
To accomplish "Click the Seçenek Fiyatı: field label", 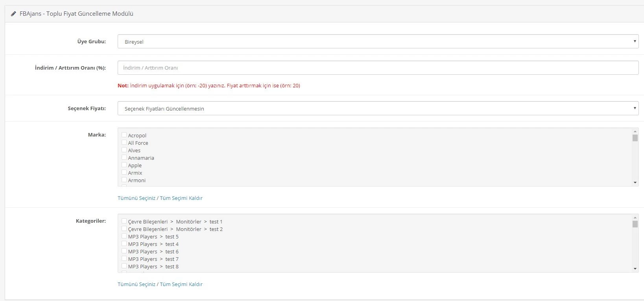I will coord(87,108).
